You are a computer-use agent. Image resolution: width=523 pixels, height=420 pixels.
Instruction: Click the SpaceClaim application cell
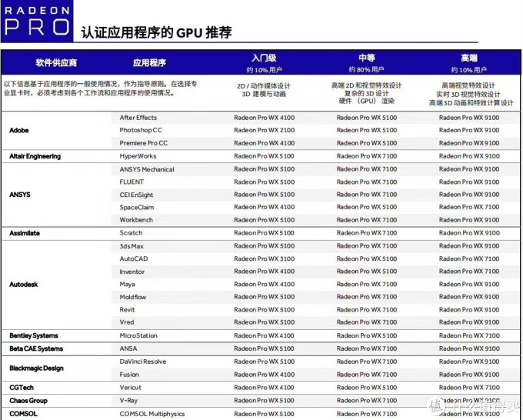click(137, 207)
